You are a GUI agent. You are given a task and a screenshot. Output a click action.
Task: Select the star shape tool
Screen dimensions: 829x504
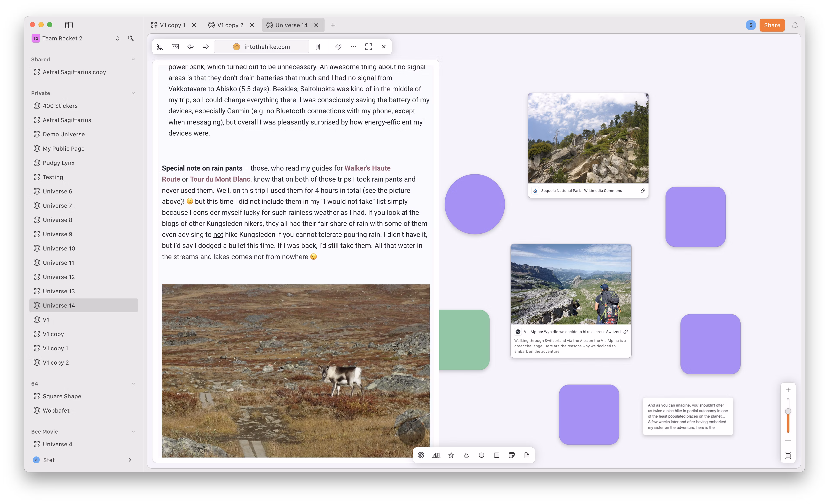(451, 455)
